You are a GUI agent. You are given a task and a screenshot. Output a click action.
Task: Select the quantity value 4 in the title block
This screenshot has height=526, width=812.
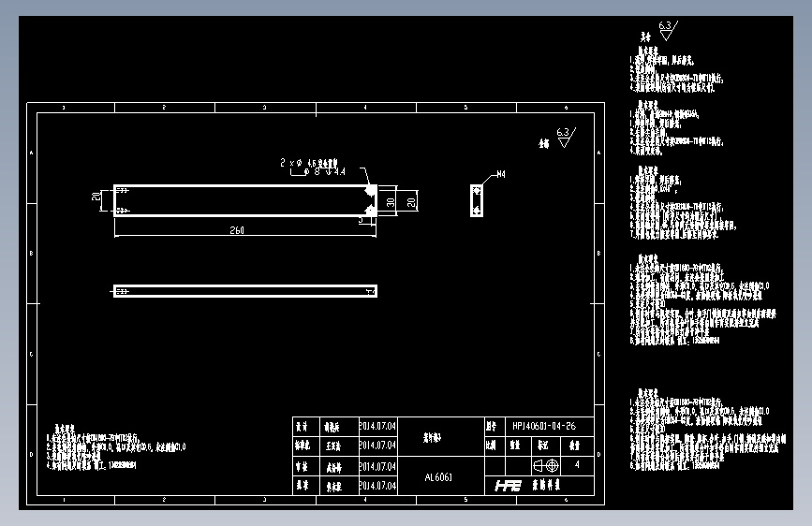[x=577, y=465]
